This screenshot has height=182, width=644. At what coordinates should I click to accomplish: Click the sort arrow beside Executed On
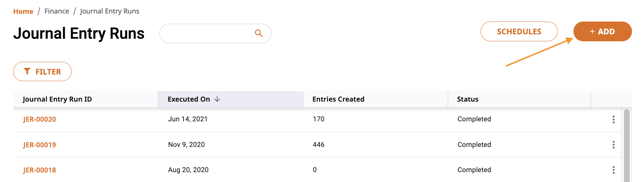pyautogui.click(x=217, y=99)
